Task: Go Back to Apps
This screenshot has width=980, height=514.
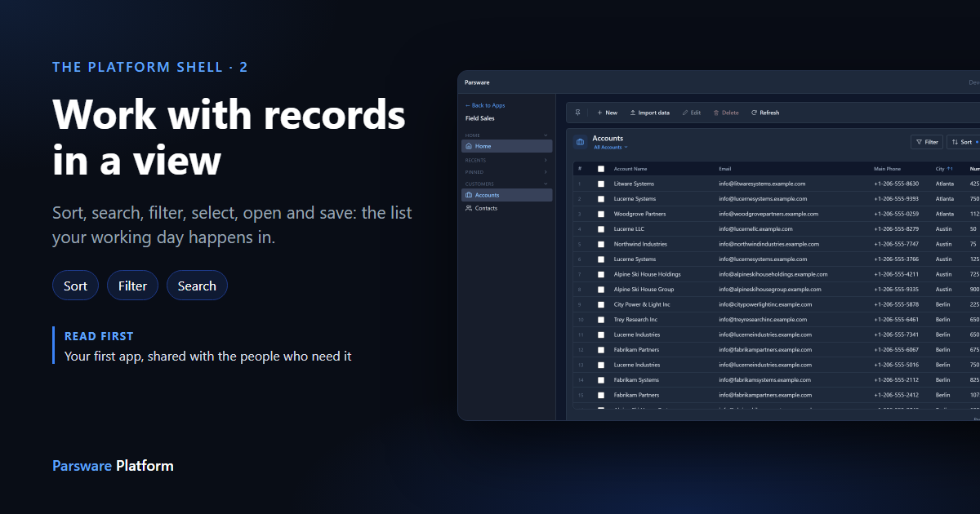Action: (485, 105)
